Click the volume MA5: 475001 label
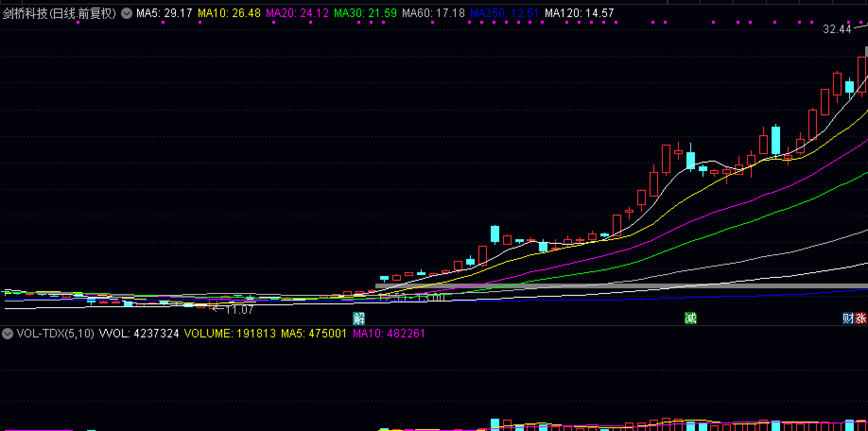Screen dimensions: 868x431 point(314,334)
